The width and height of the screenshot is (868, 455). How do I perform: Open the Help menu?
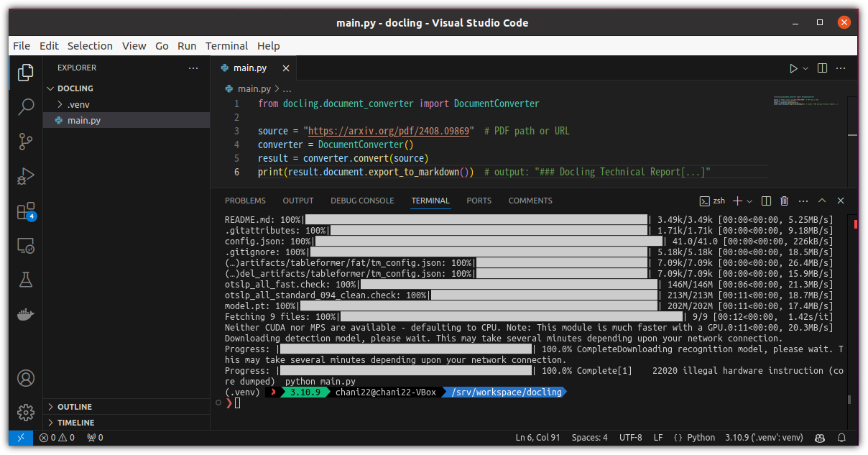pyautogui.click(x=268, y=45)
